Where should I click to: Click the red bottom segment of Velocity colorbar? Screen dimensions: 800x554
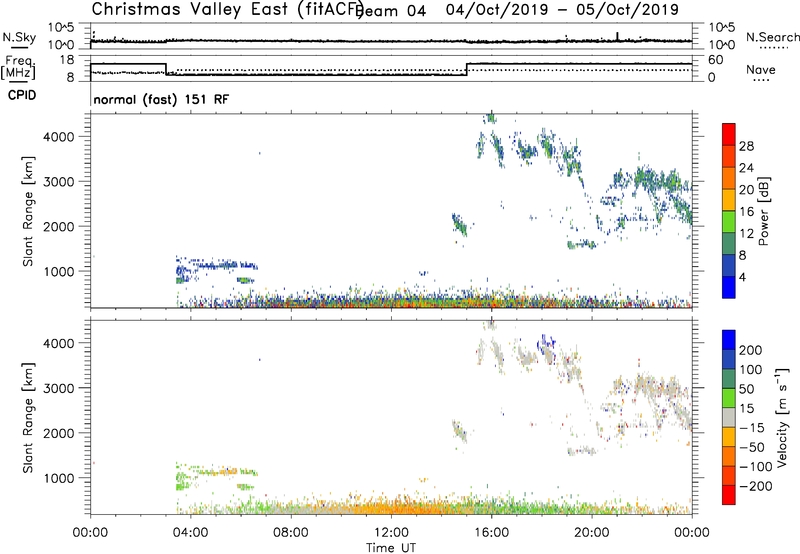729,495
